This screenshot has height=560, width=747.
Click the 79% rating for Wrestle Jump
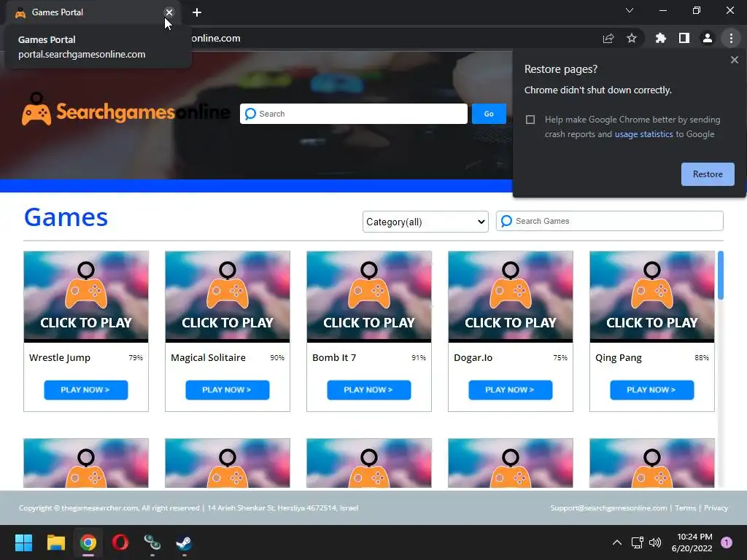136,357
